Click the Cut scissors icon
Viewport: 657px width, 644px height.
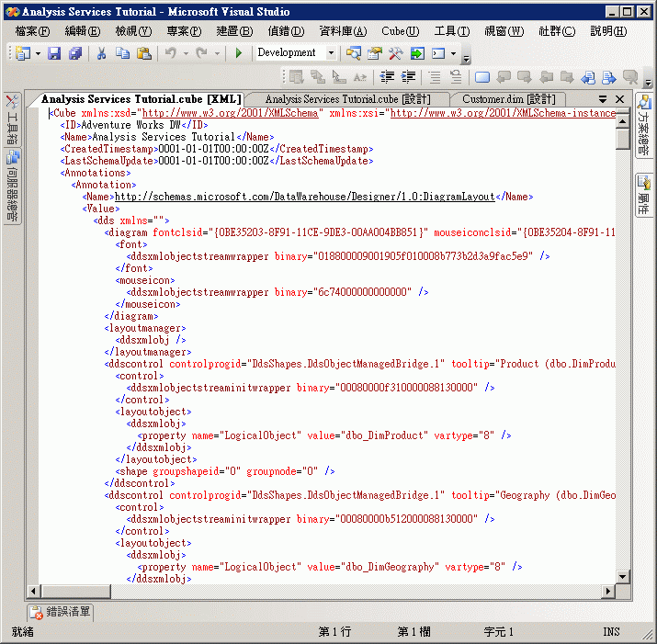101,53
